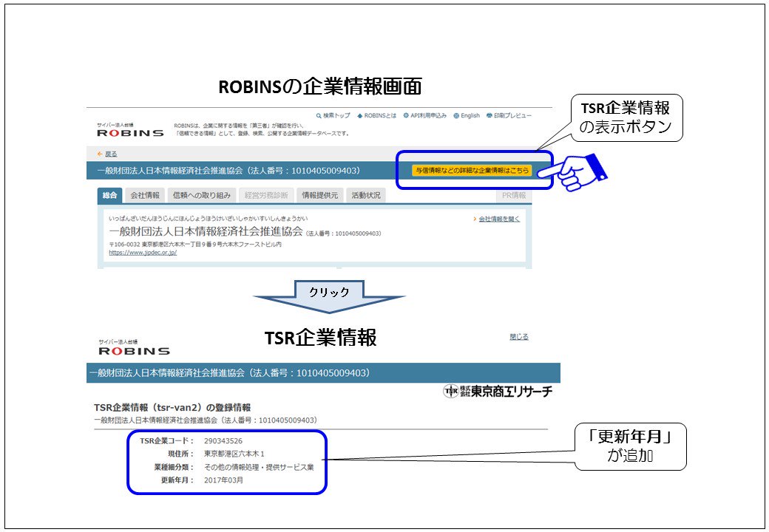Open the 情報提供元 tab
Viewport: 769px width, 532px height.
(319, 195)
